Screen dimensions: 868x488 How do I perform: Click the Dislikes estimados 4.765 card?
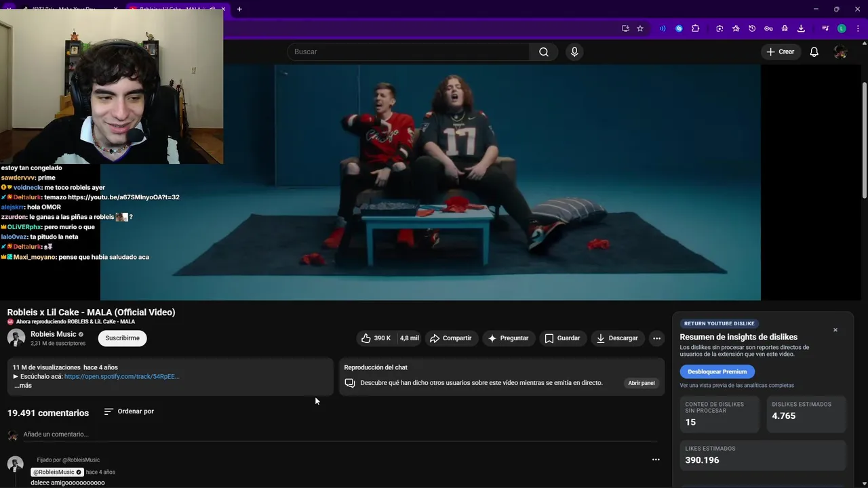pyautogui.click(x=806, y=414)
